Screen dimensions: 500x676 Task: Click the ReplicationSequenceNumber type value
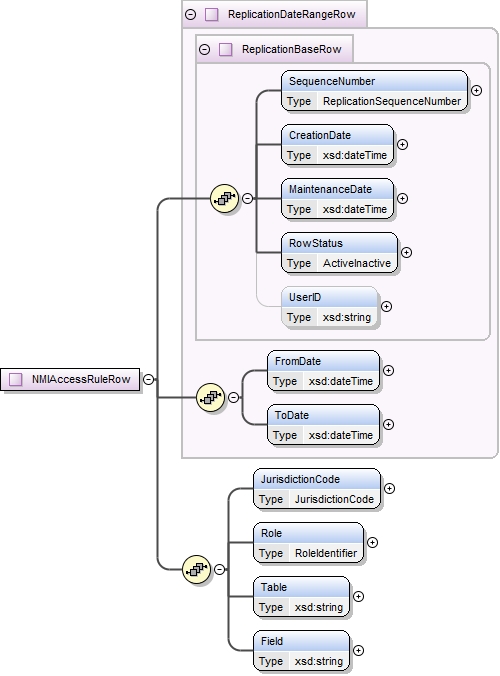(x=392, y=101)
